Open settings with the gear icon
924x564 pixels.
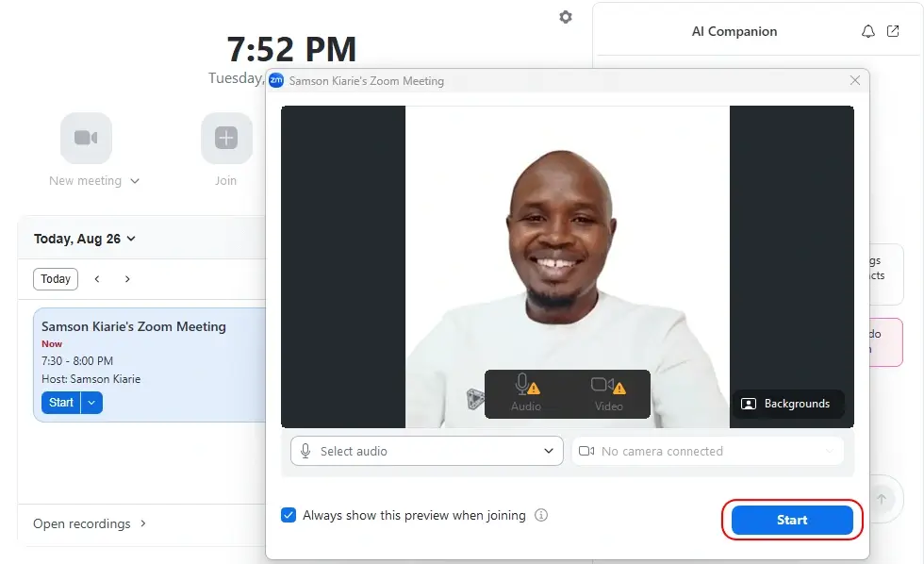566,17
